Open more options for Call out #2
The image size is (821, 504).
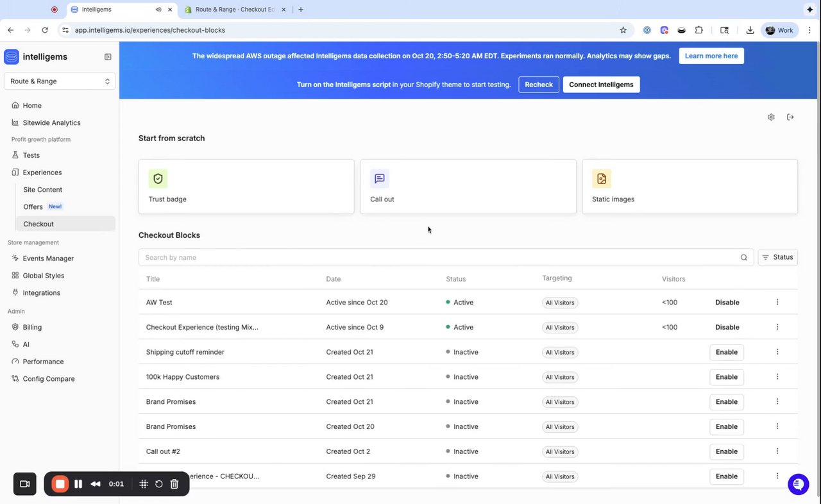coord(777,451)
